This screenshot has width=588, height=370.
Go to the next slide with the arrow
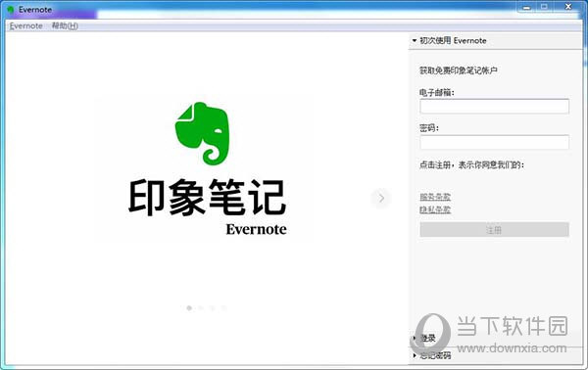coord(381,198)
